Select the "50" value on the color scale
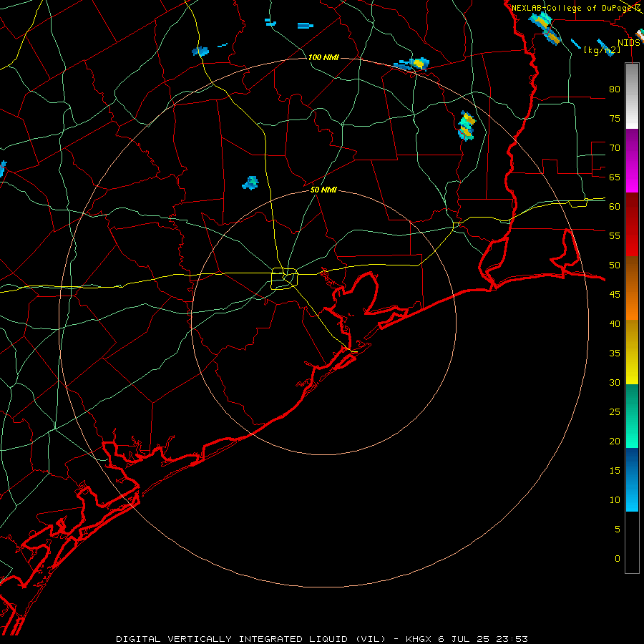 pyautogui.click(x=615, y=265)
